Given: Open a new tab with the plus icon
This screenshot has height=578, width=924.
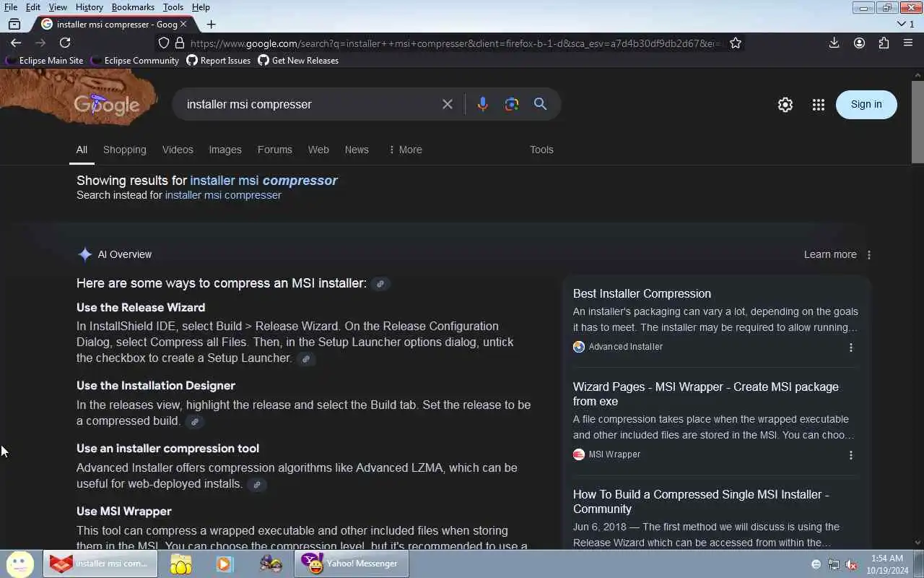Looking at the screenshot, I should pos(211,24).
